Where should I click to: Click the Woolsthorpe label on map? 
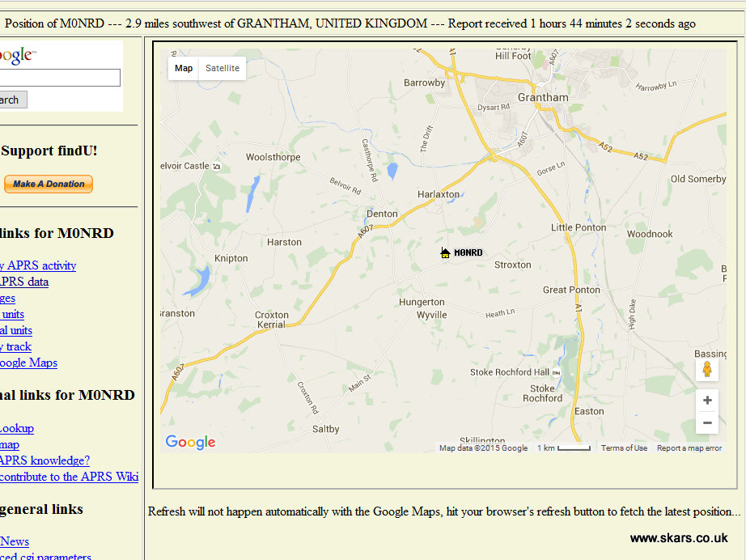tap(273, 157)
